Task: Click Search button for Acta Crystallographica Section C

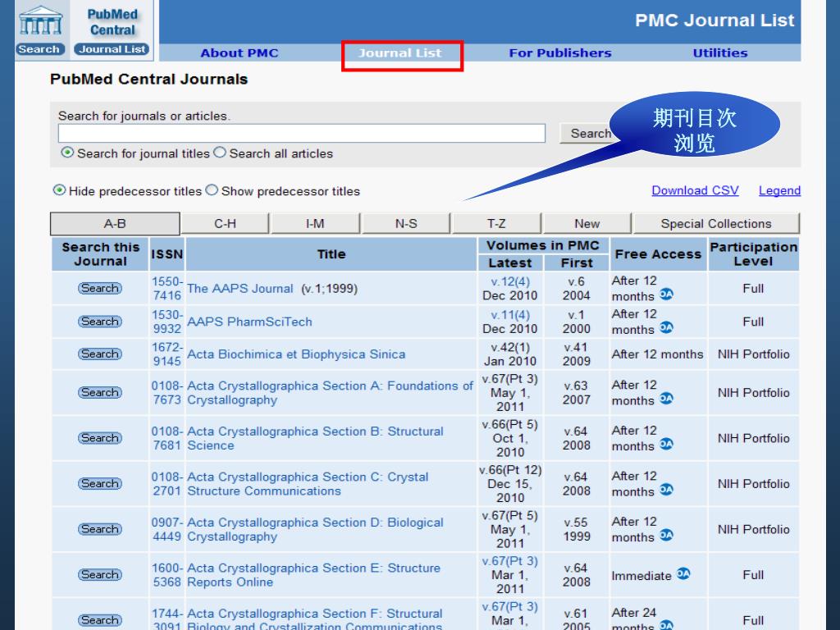Action: tap(100, 484)
